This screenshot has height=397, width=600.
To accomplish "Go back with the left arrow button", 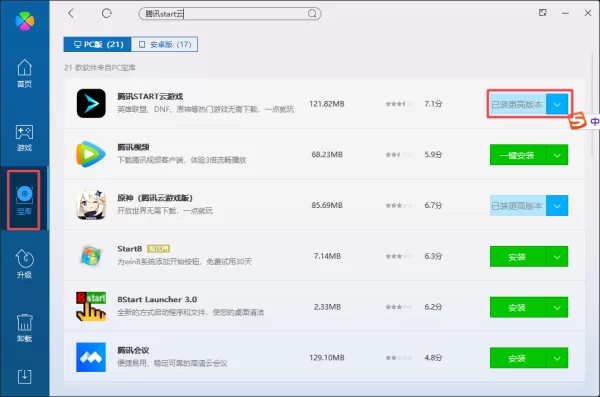I will tap(71, 13).
